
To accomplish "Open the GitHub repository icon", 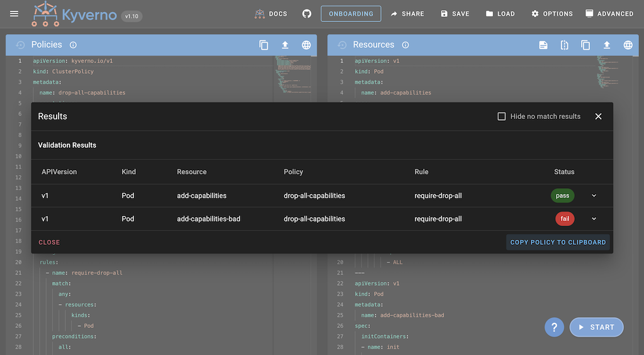I will click(x=307, y=14).
